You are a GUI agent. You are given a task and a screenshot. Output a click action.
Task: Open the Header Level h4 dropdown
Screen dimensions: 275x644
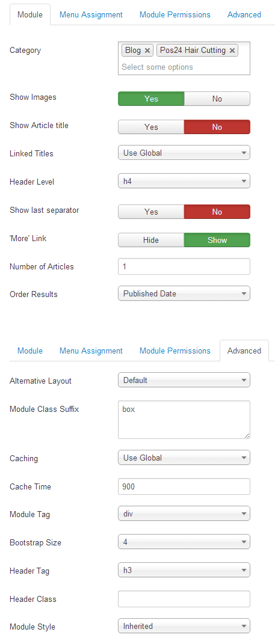click(184, 181)
